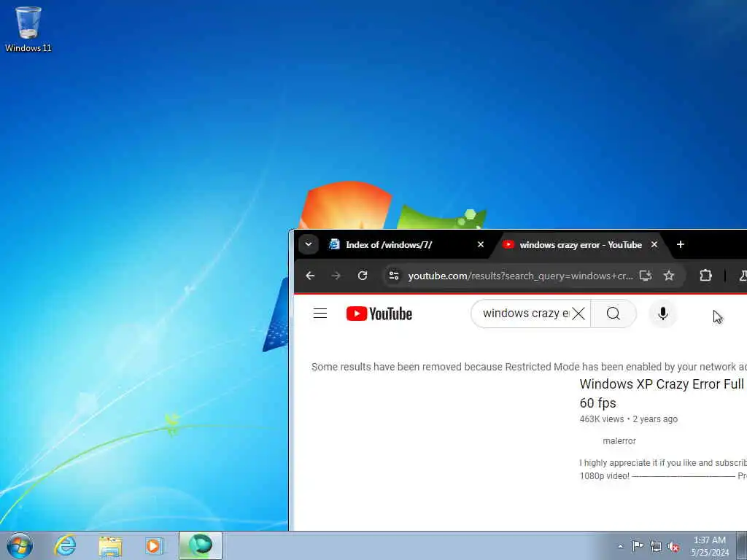The width and height of the screenshot is (747, 560).
Task: Switch to windows crazy error YouTube tab
Action: pos(578,245)
